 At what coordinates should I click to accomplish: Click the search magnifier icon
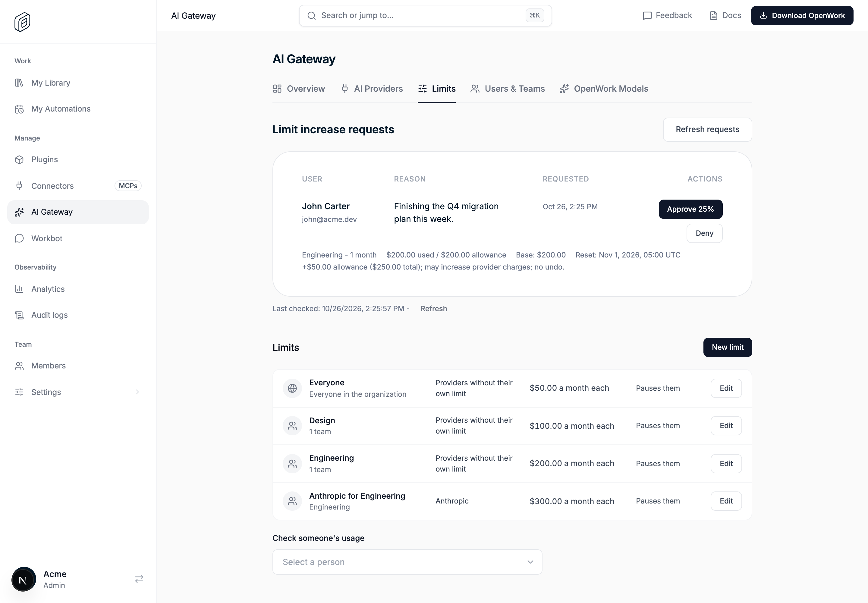312,15
